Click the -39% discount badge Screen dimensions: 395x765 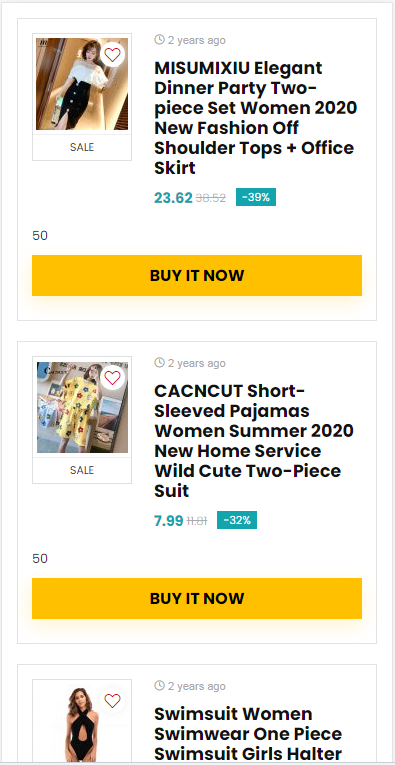click(256, 197)
